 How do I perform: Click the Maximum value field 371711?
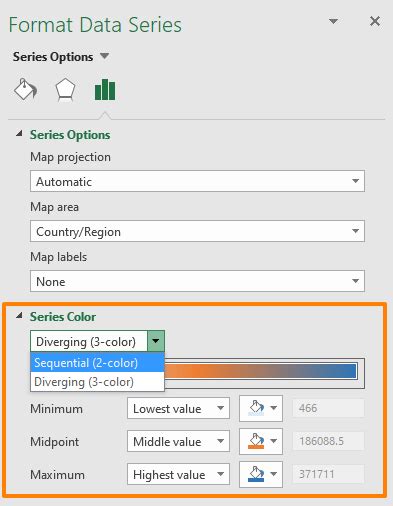click(x=328, y=474)
